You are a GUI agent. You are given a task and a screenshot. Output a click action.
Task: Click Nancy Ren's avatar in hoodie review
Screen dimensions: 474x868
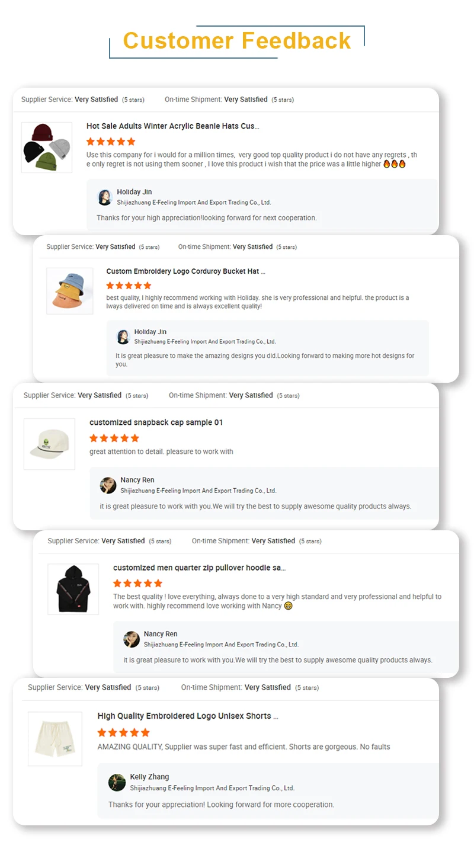pos(132,639)
